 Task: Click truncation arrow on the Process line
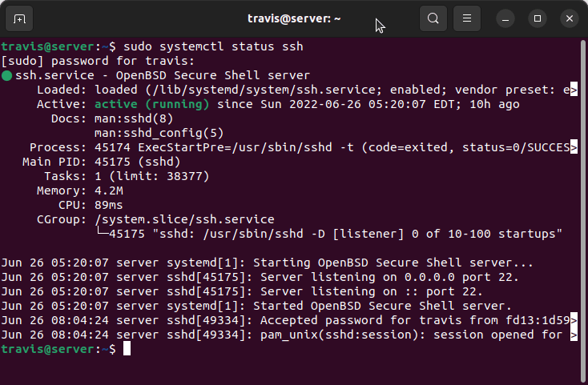tap(574, 147)
